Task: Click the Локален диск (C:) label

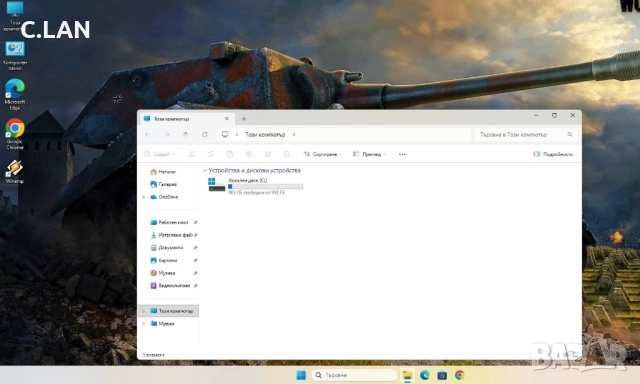Action: pyautogui.click(x=248, y=180)
